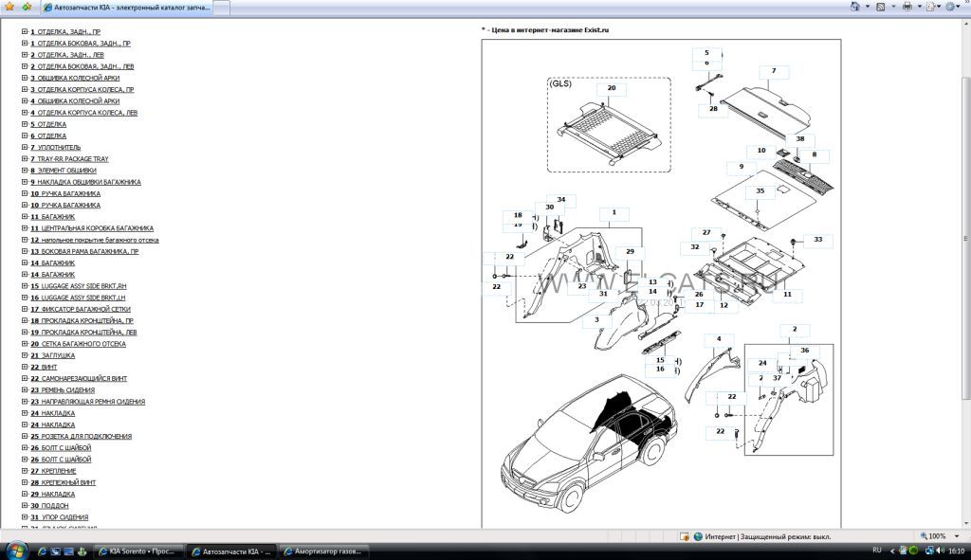Click the Favorites star icon

(9, 7)
